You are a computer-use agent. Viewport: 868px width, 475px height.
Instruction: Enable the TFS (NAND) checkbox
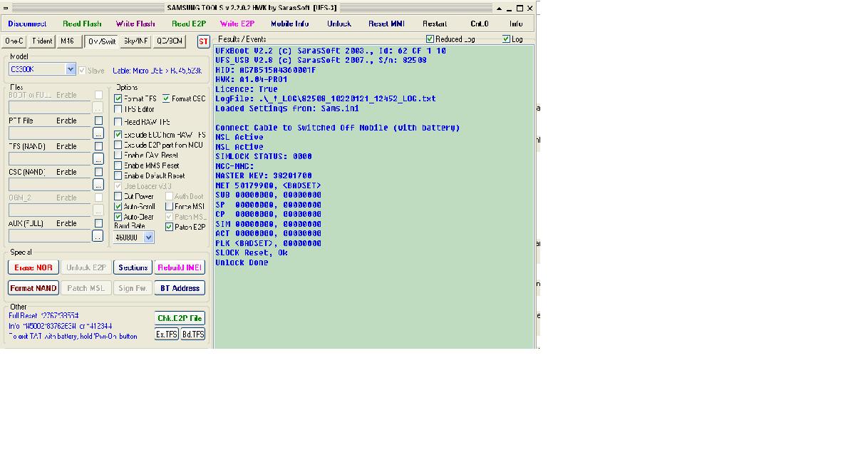[x=98, y=146]
